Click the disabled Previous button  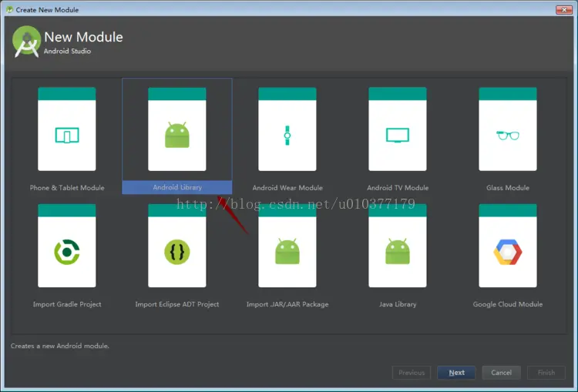pyautogui.click(x=412, y=373)
